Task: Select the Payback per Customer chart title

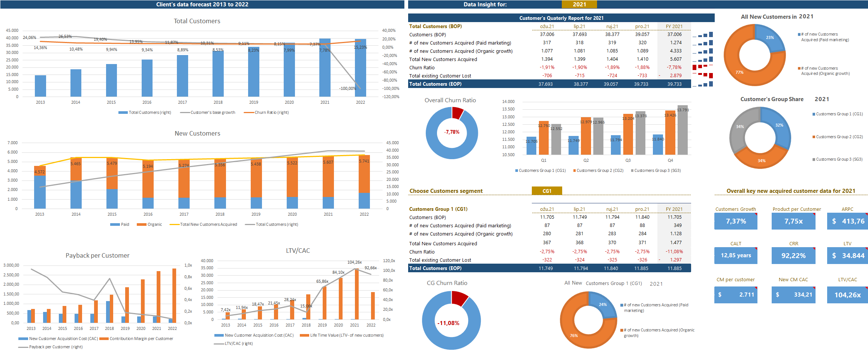Action: 97,256
